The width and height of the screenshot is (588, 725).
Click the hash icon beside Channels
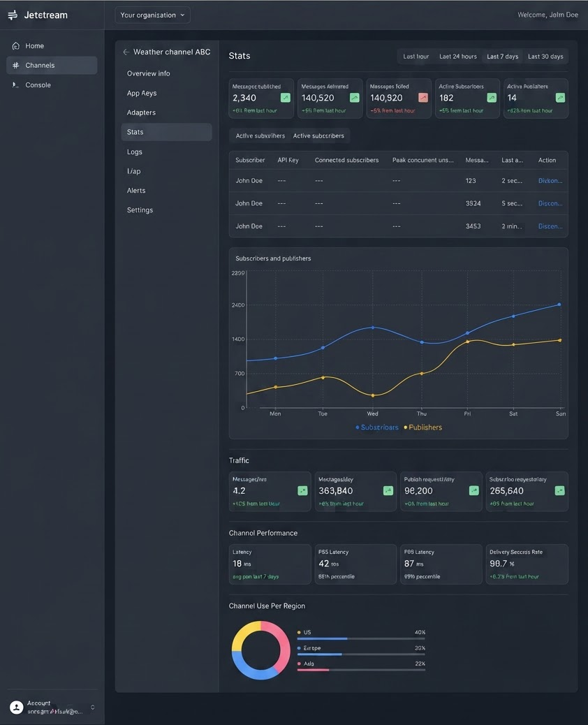click(16, 65)
